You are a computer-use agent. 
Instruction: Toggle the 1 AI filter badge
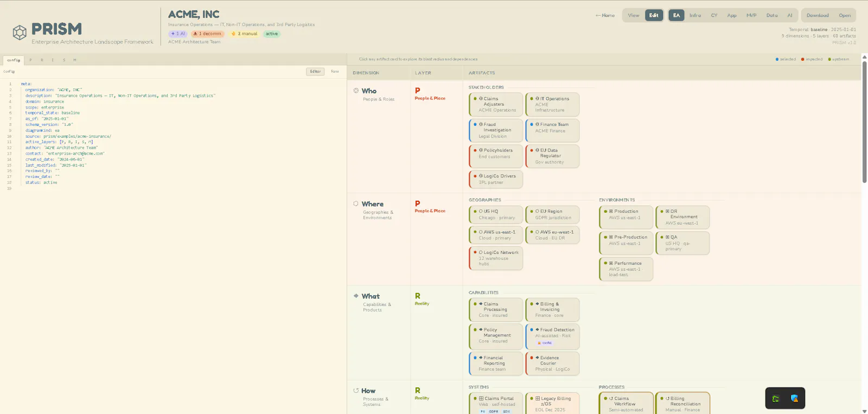[178, 34]
